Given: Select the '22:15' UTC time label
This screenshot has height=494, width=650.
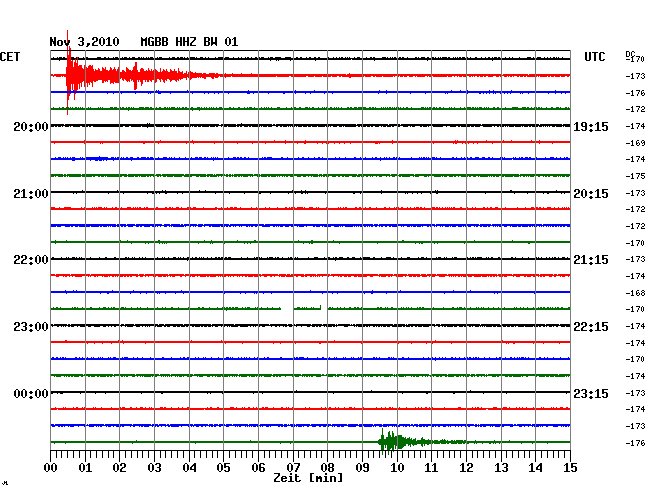Looking at the screenshot, I should click(591, 327).
